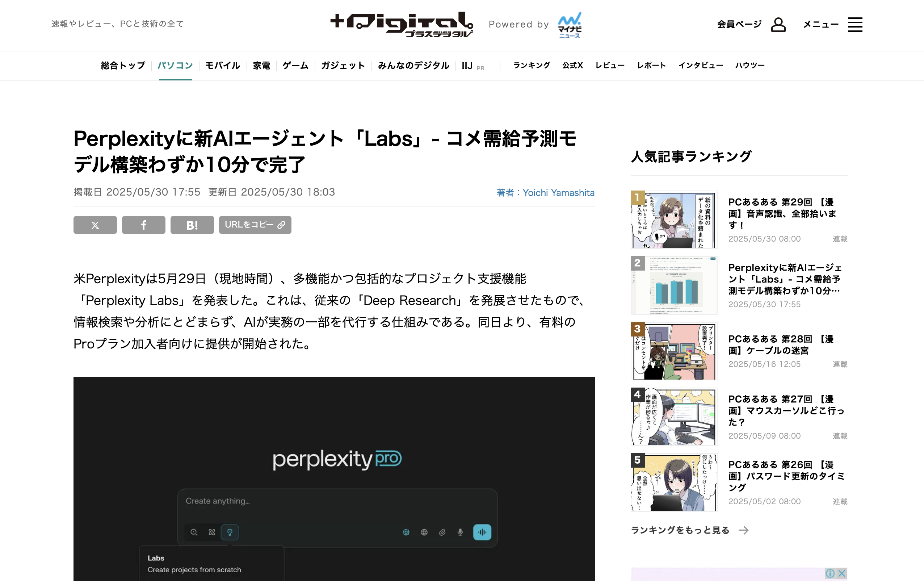Screen dimensions: 924x581
Task: Click the globe icon in the Perplexity input
Action: [x=424, y=532]
